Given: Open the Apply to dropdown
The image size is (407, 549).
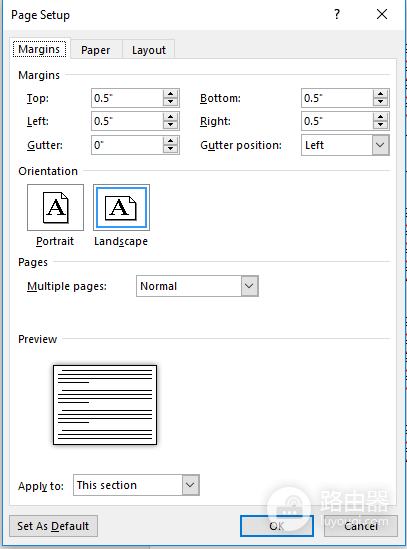Looking at the screenshot, I should [190, 485].
